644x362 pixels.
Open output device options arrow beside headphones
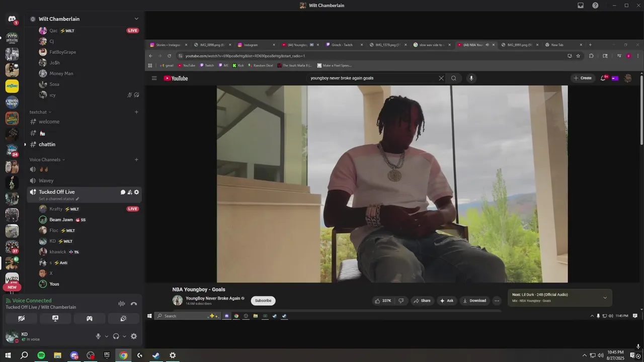tap(124, 336)
